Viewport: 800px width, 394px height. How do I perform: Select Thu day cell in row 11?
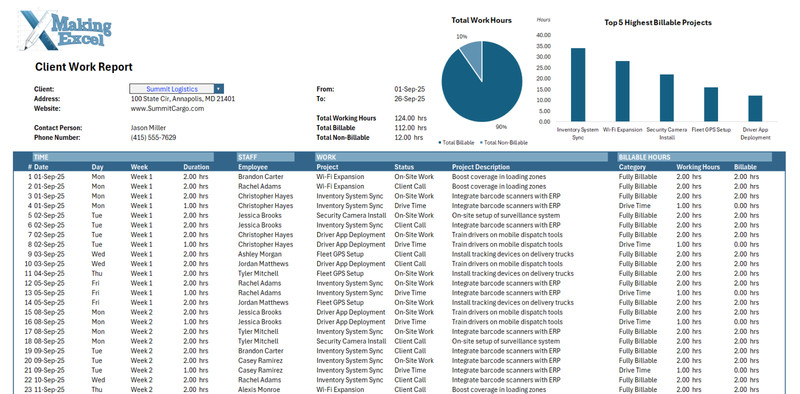click(x=97, y=274)
